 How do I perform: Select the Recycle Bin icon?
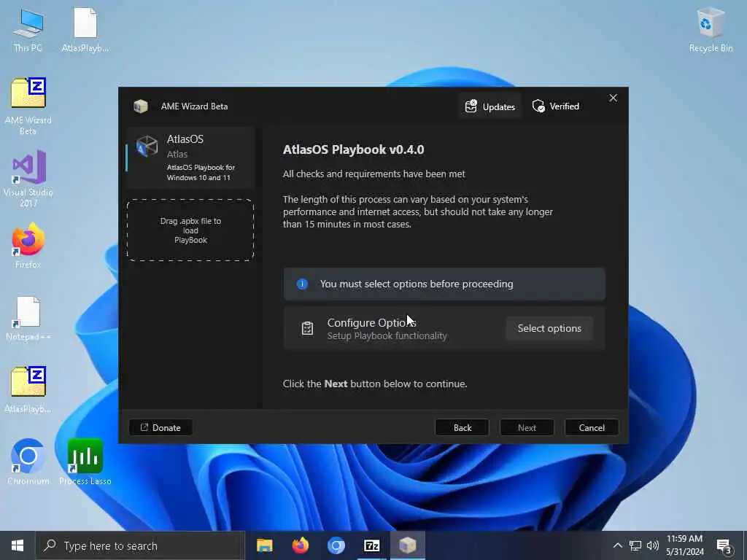point(711,31)
